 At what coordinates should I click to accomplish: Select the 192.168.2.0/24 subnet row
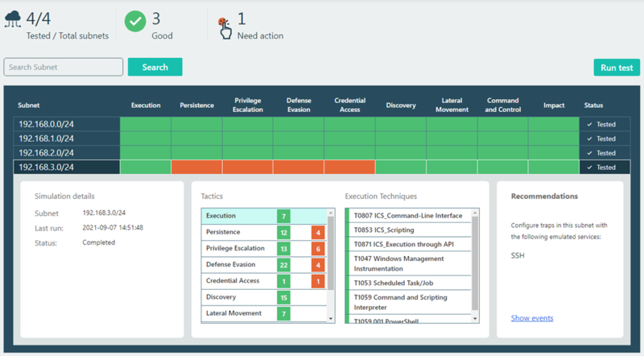(x=66, y=153)
